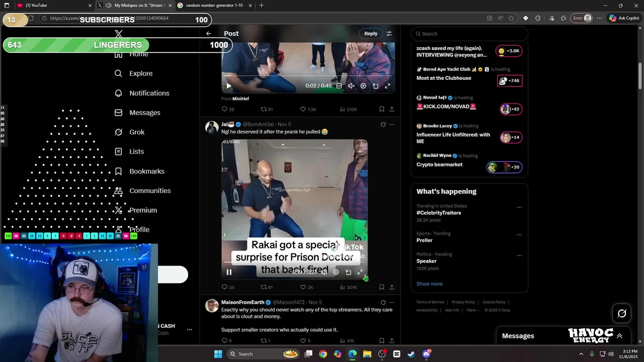Reply to Jai's post with 34 comments
This screenshot has width=644, height=362.
coord(227,287)
